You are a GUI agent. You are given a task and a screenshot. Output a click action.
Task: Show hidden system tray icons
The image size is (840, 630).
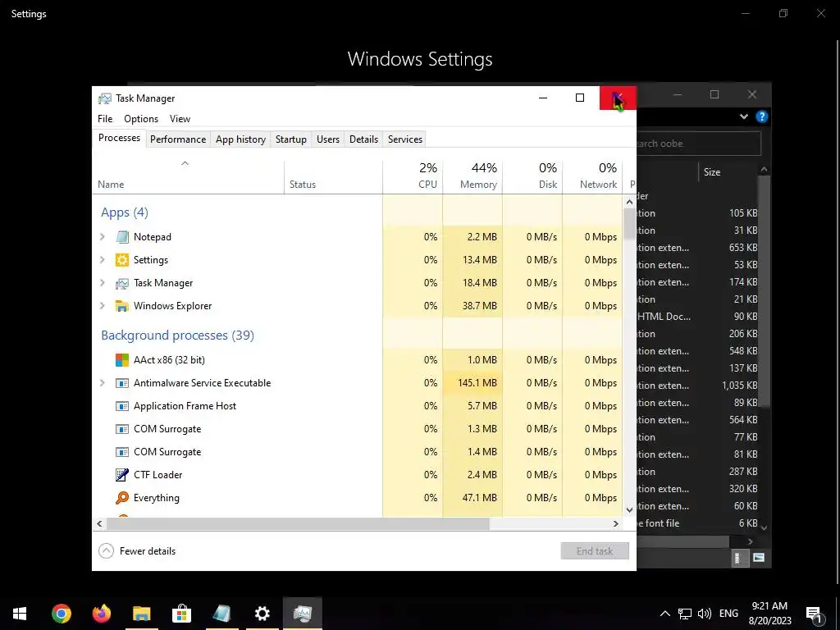point(664,614)
